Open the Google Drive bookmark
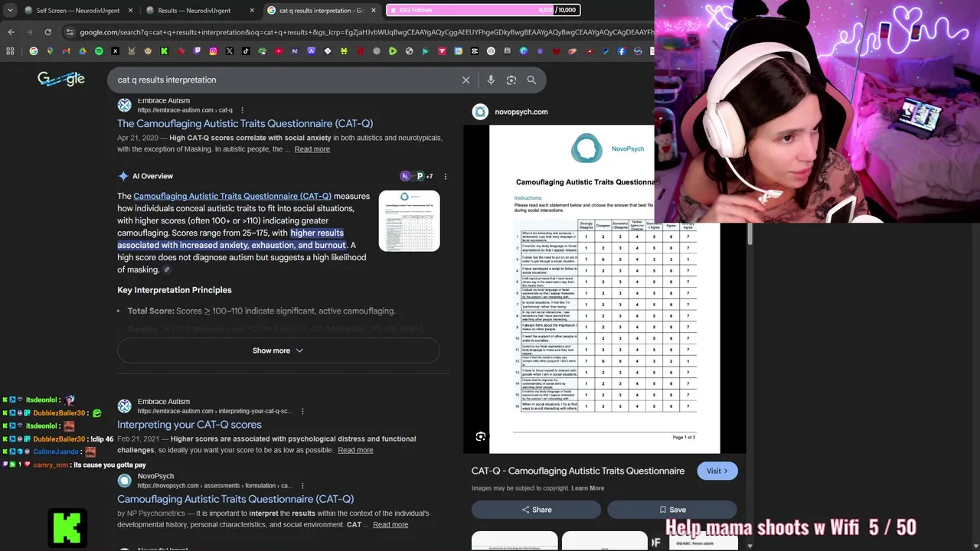This screenshot has width=980, height=551. 82,51
